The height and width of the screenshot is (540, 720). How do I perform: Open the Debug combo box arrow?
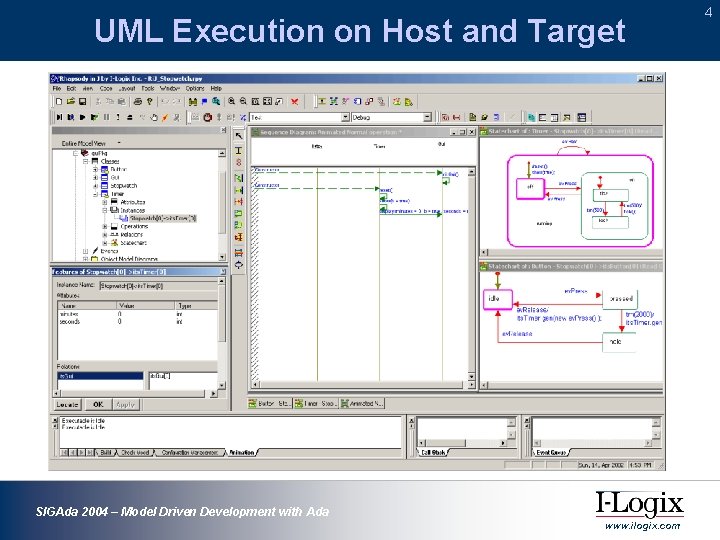tap(427, 118)
